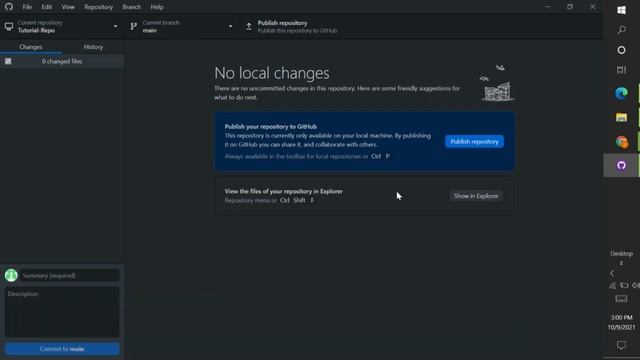Click the Summary (required) input field
This screenshot has width=640, height=360.
click(x=70, y=276)
